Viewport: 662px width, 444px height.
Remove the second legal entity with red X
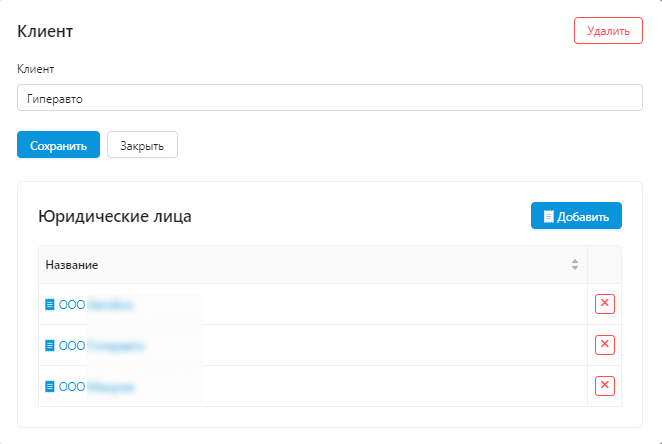point(604,345)
